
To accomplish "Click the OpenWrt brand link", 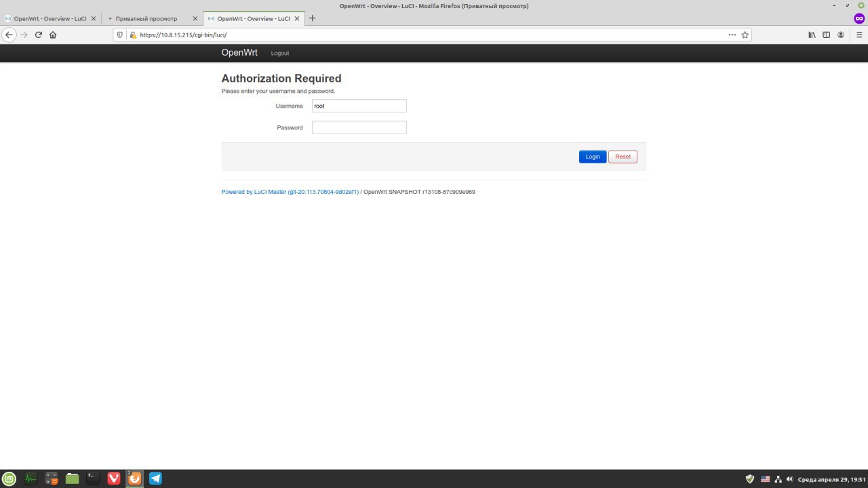I will click(x=239, y=52).
